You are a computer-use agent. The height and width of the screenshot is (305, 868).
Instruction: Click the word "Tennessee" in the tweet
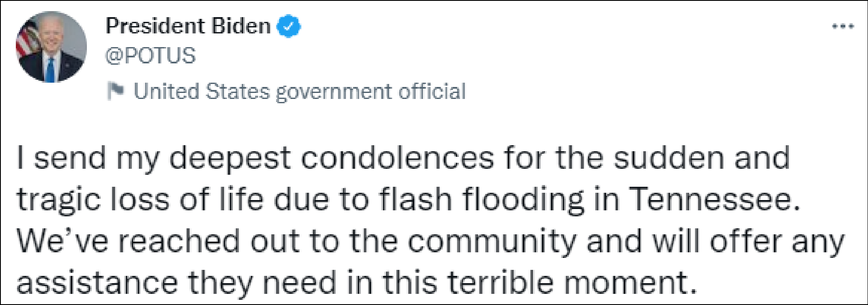714,200
